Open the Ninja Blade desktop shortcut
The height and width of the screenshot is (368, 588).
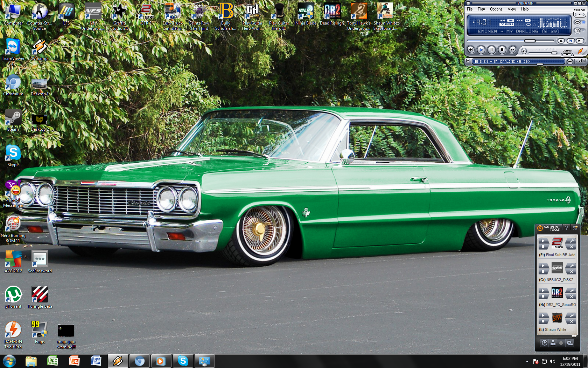(x=306, y=14)
